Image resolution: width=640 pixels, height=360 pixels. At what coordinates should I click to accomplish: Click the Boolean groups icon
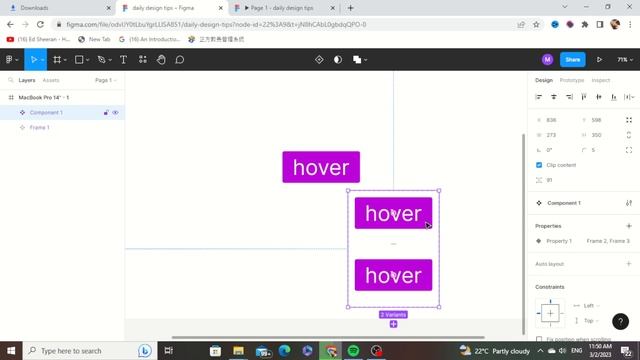click(x=357, y=60)
